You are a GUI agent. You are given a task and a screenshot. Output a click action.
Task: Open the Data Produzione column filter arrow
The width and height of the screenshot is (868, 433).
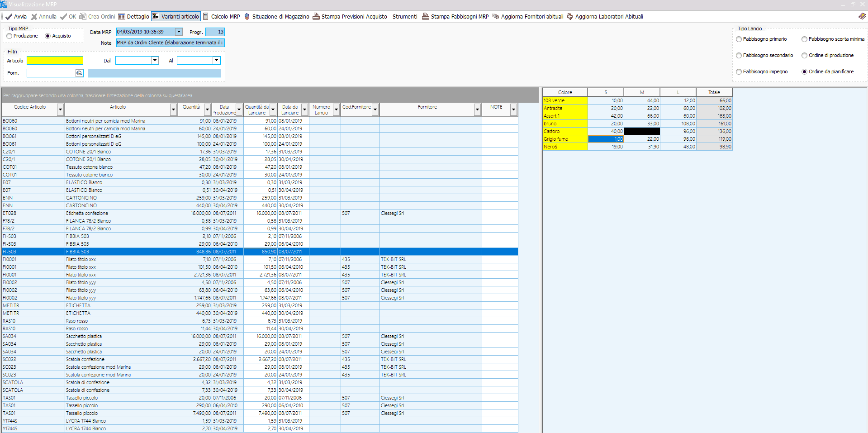pyautogui.click(x=239, y=109)
